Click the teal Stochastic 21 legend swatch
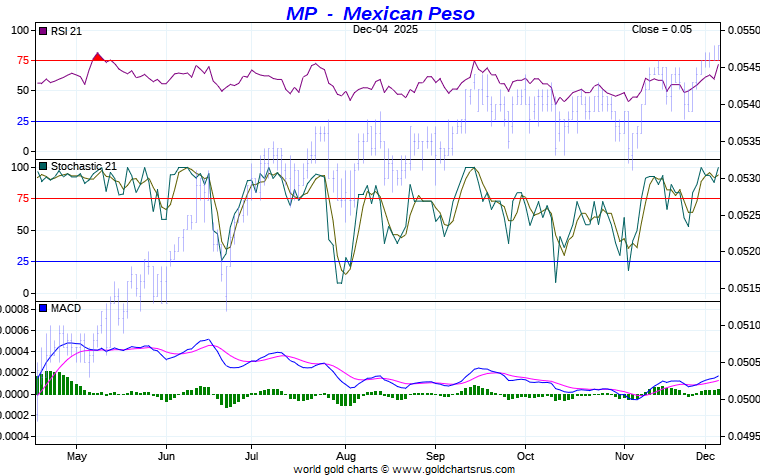 (x=43, y=166)
